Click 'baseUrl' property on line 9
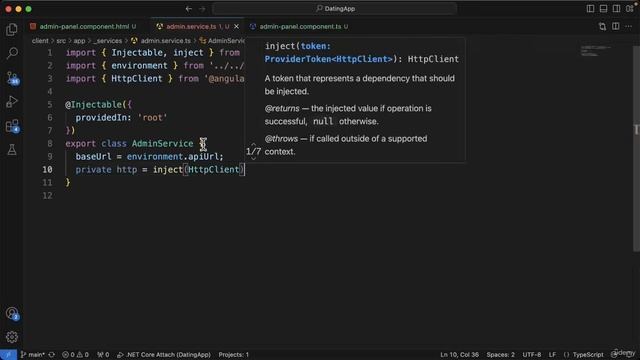This screenshot has width=640, height=360. coord(93,156)
